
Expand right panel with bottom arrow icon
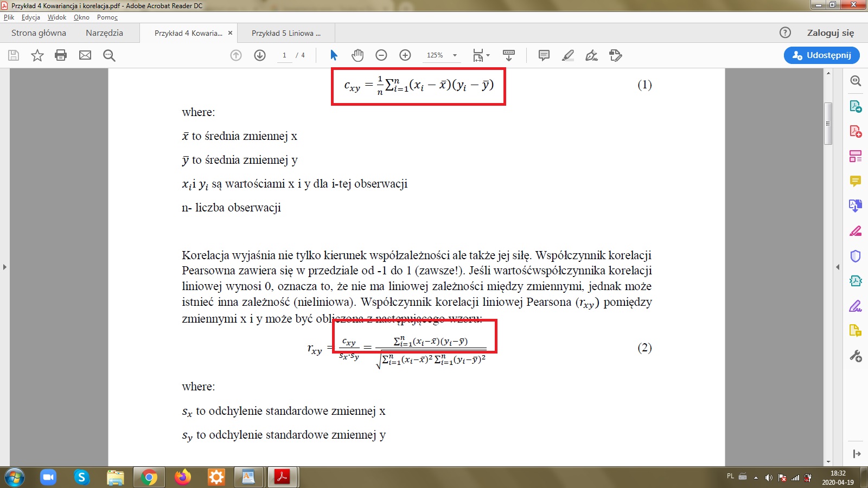click(856, 454)
